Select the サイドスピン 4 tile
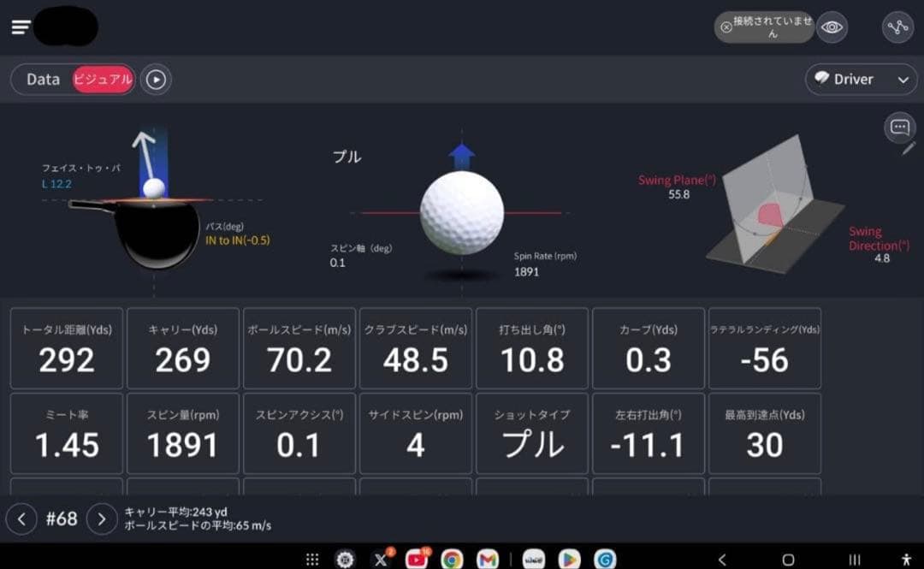Screen dimensions: 924x569 [416, 434]
